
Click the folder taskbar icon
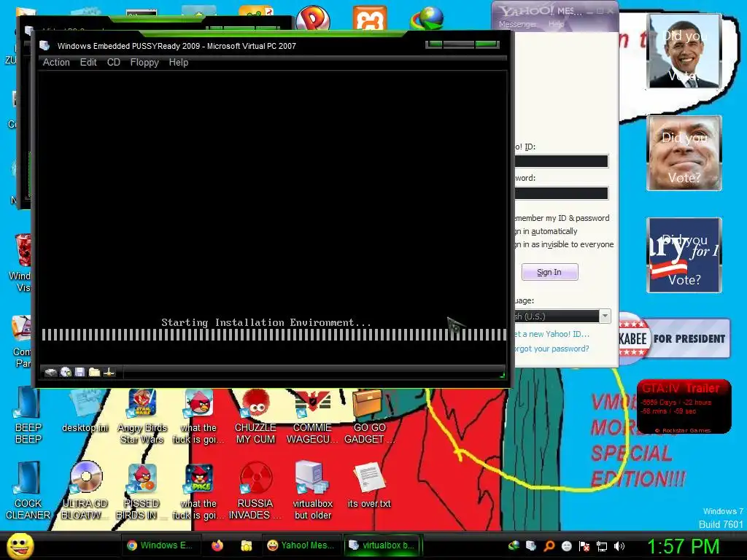(247, 545)
